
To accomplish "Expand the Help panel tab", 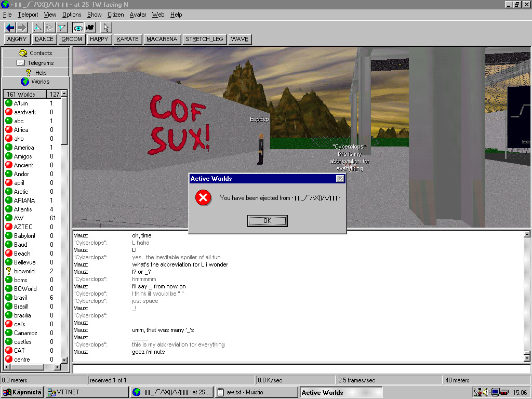I will point(35,73).
